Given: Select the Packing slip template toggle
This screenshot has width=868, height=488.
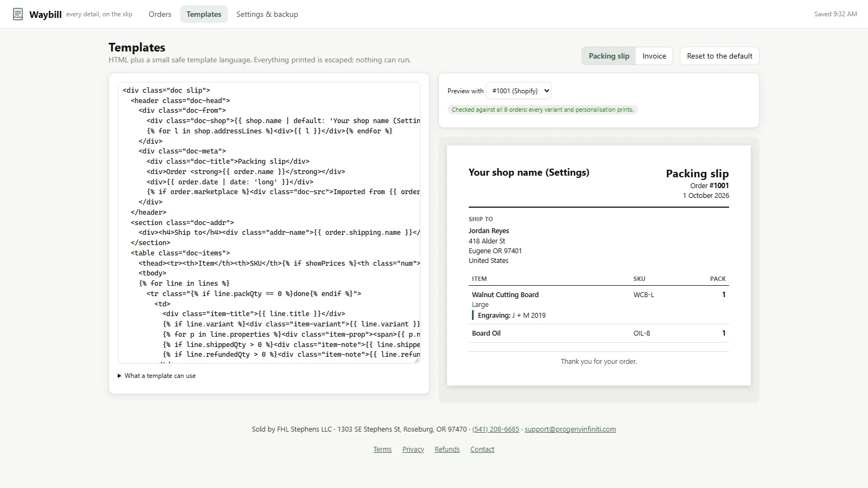Looking at the screenshot, I should click(x=609, y=56).
